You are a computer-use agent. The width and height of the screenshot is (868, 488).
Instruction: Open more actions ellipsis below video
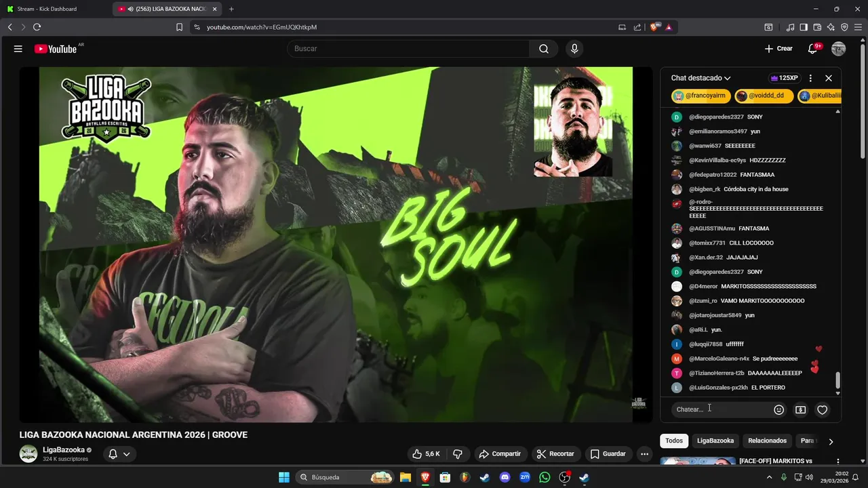pyautogui.click(x=645, y=454)
